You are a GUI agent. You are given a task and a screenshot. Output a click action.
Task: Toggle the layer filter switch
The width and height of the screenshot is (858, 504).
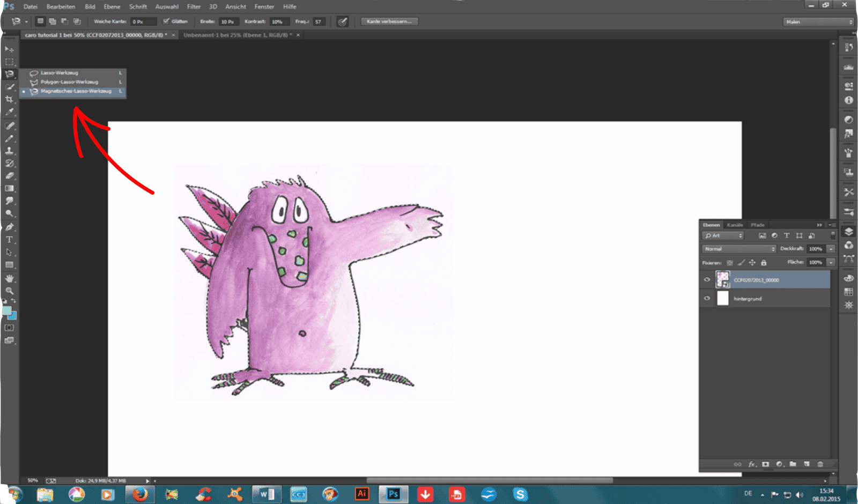[x=833, y=235]
